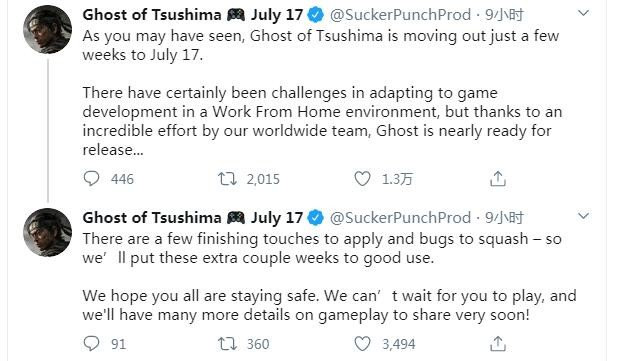The height and width of the screenshot is (361, 621).
Task: Retweet the second tweet with 360 retweets
Action: tap(228, 344)
